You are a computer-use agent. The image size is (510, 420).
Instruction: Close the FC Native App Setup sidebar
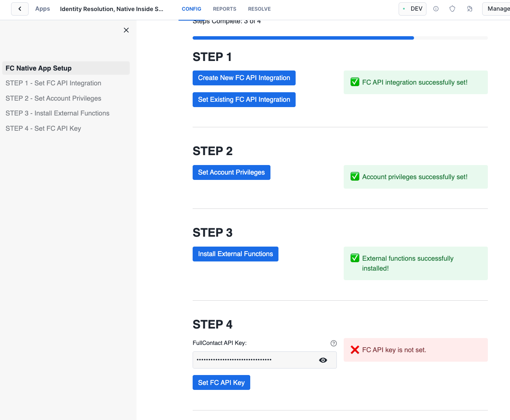[126, 30]
